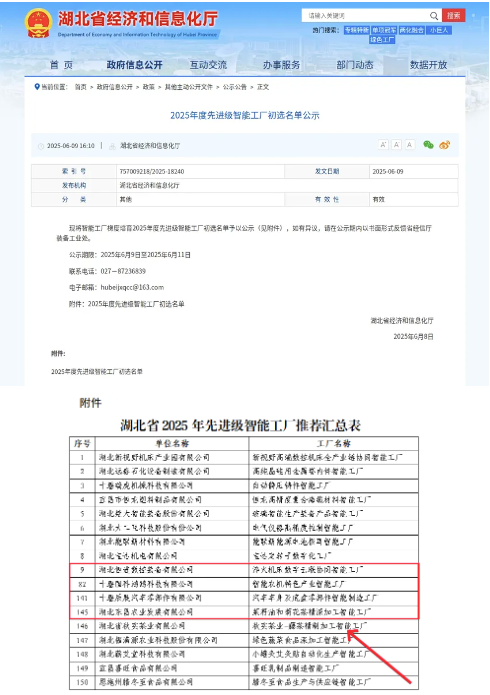Image resolution: width=490 pixels, height=695 pixels.
Task: Click the company name in row 147
Action: [158, 640]
